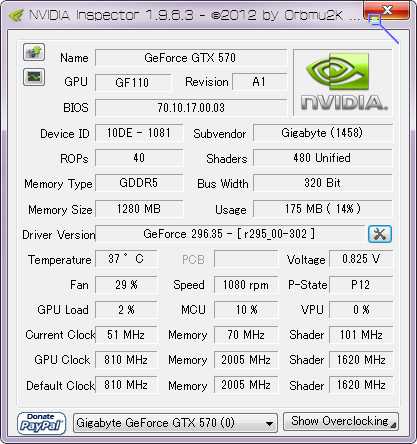This screenshot has width=417, height=444.
Task: Click Default Clock value 810 MHz
Action: tap(126, 385)
